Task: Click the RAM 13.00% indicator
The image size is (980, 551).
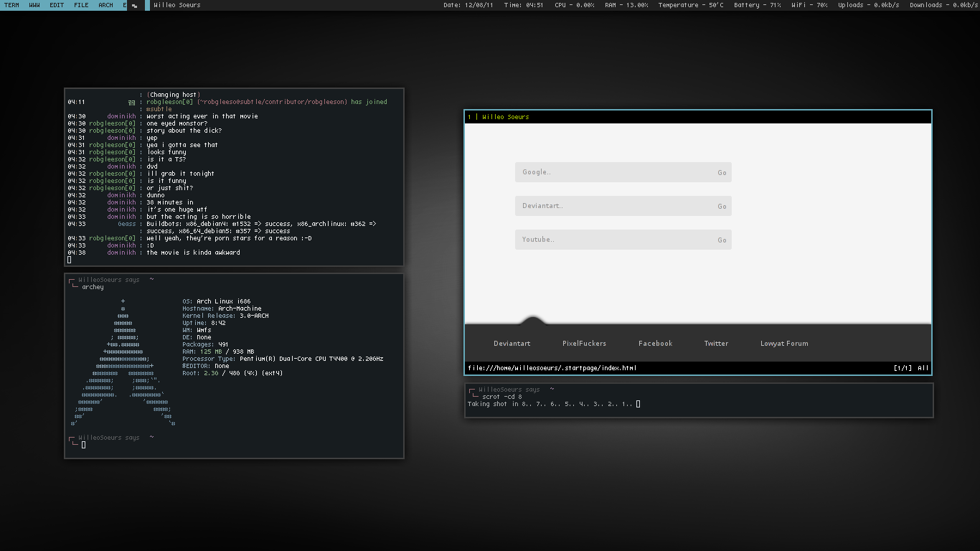Action: point(626,5)
